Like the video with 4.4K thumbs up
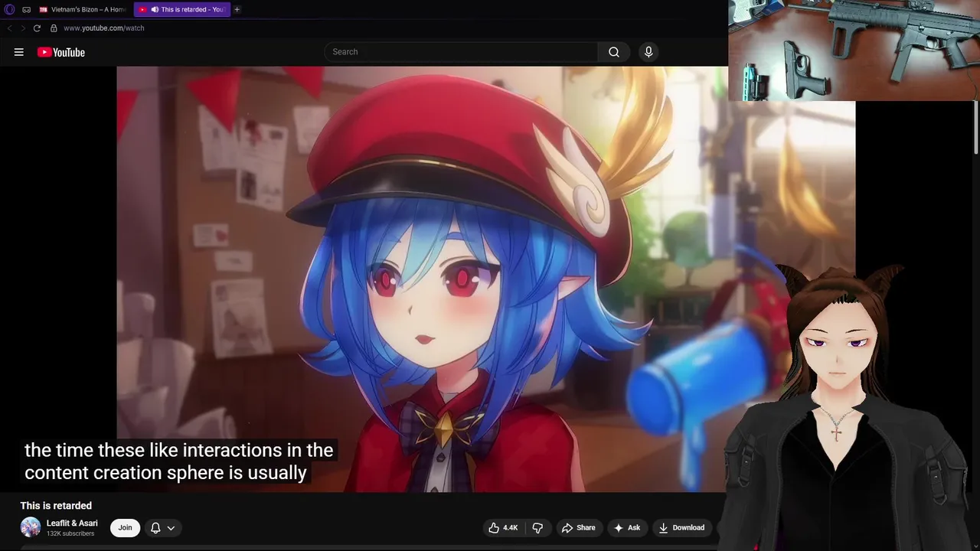Image resolution: width=980 pixels, height=551 pixels. tap(504, 527)
